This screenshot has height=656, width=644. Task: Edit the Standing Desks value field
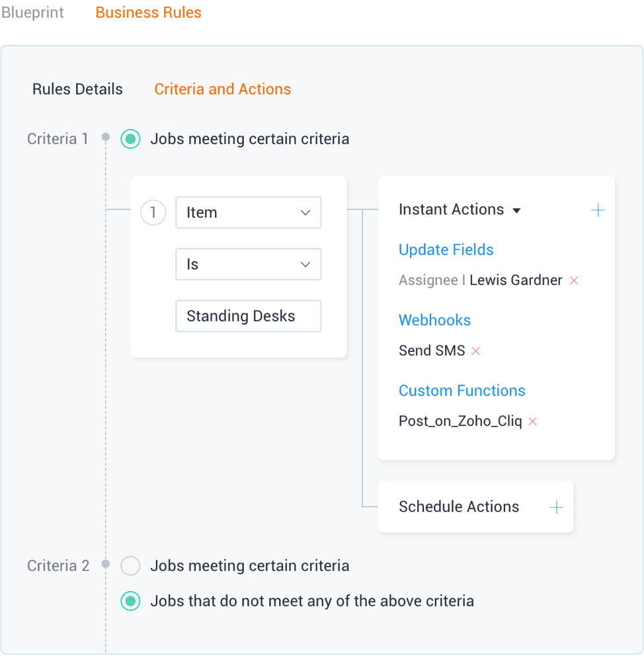tap(249, 316)
